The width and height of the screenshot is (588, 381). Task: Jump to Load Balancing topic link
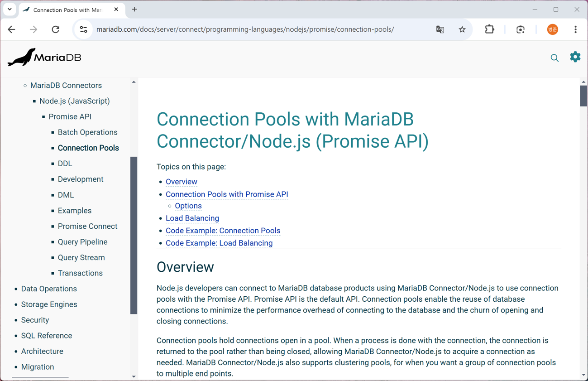pos(192,218)
